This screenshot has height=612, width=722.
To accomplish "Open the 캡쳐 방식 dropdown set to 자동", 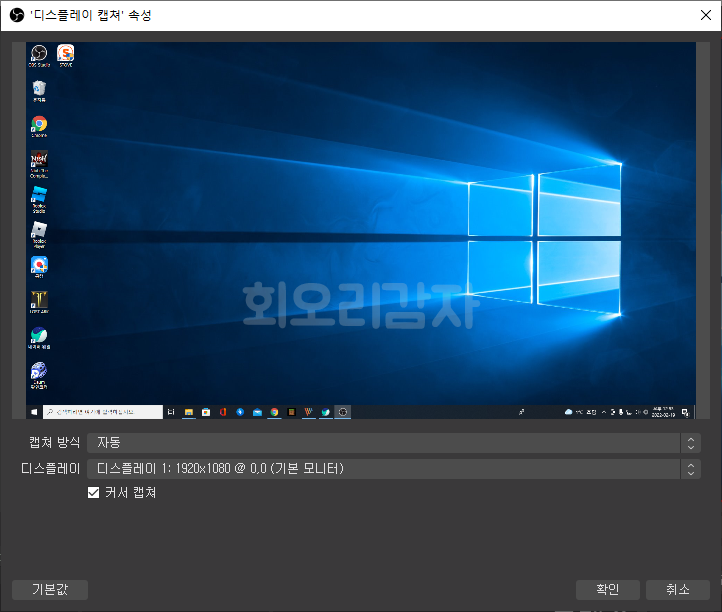I will (394, 443).
